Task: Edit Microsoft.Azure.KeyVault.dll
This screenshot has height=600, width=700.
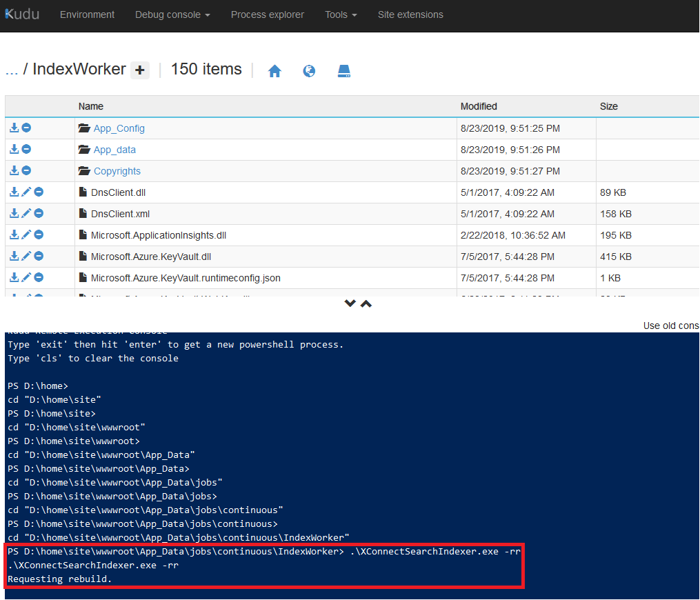Action: point(26,257)
